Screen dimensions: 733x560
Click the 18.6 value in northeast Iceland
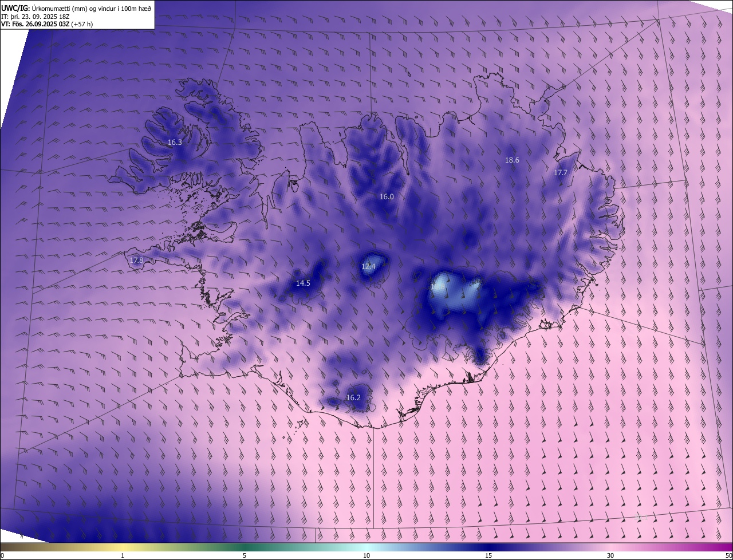[512, 160]
